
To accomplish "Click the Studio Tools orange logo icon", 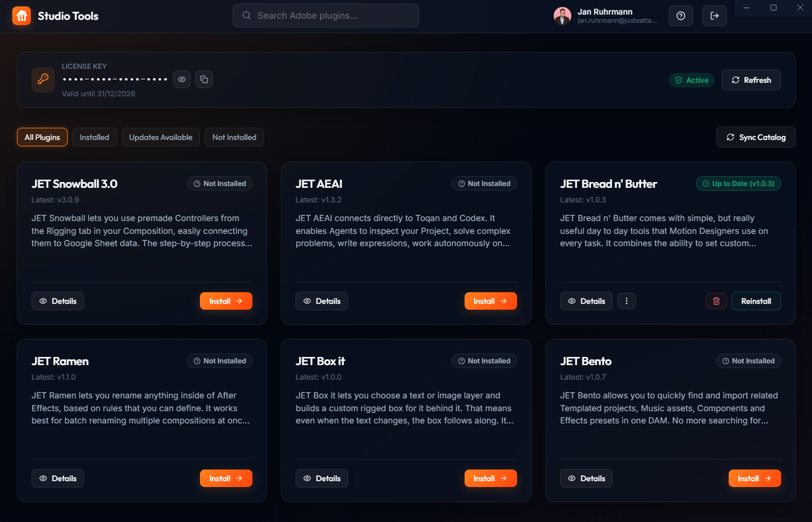I will (x=22, y=16).
